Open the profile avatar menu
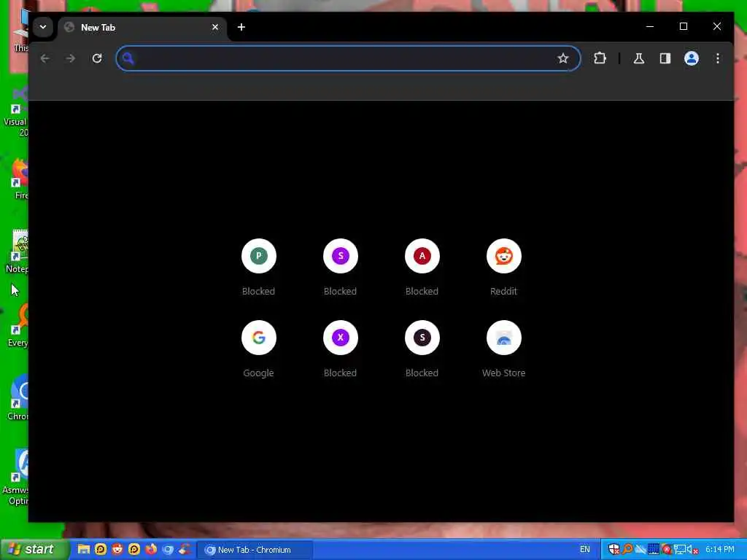 tap(692, 58)
